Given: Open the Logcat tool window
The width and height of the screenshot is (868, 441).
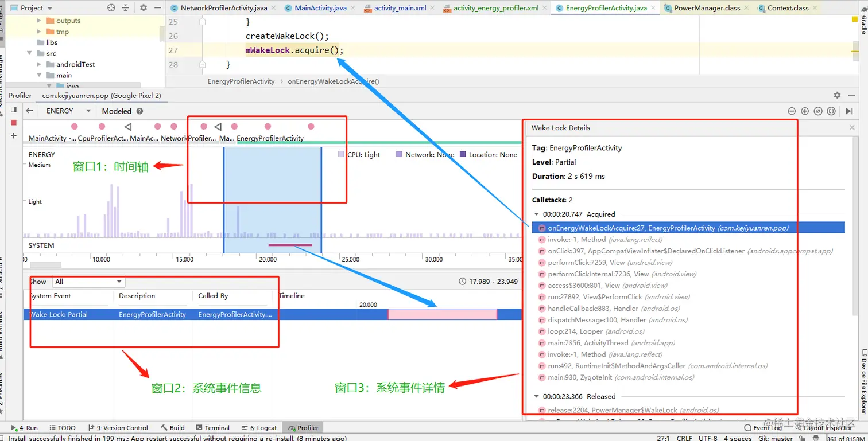Looking at the screenshot, I should 259,428.
